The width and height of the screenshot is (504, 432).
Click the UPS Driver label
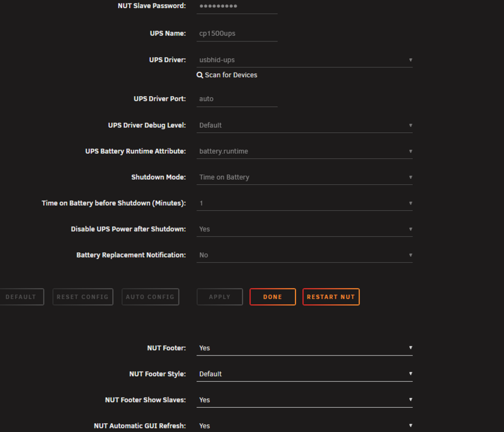(x=168, y=60)
